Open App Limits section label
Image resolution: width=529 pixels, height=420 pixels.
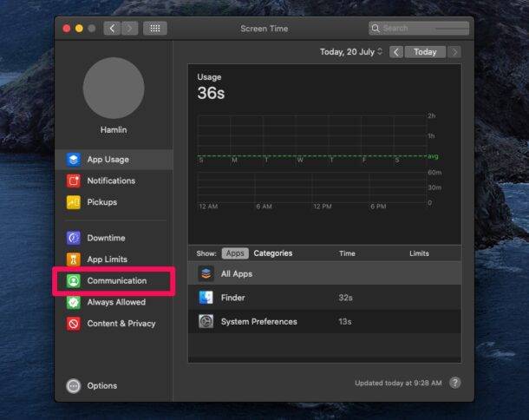(x=107, y=259)
